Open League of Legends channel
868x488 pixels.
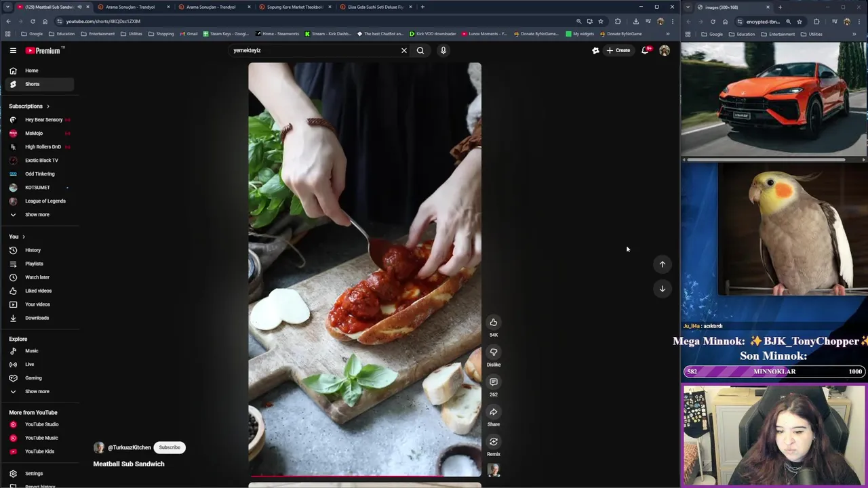pos(40,201)
